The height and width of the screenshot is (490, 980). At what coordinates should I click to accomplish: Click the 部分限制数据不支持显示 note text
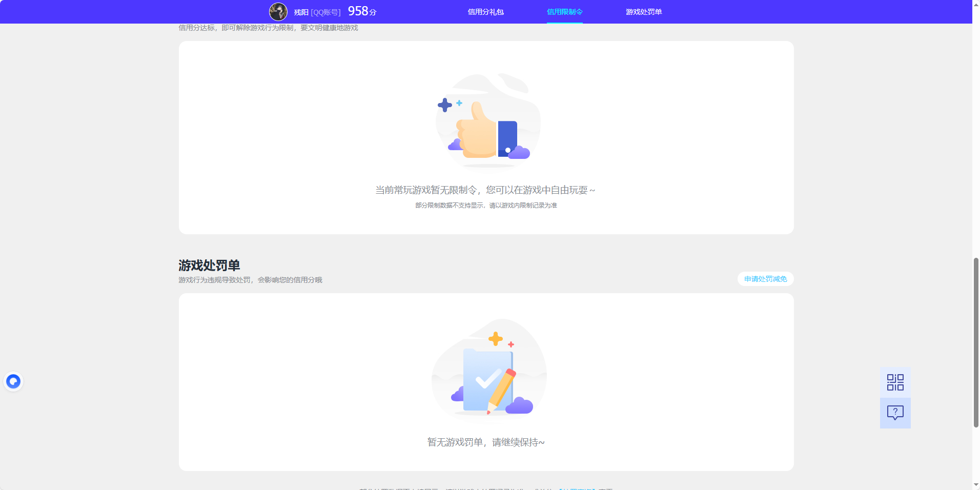486,206
